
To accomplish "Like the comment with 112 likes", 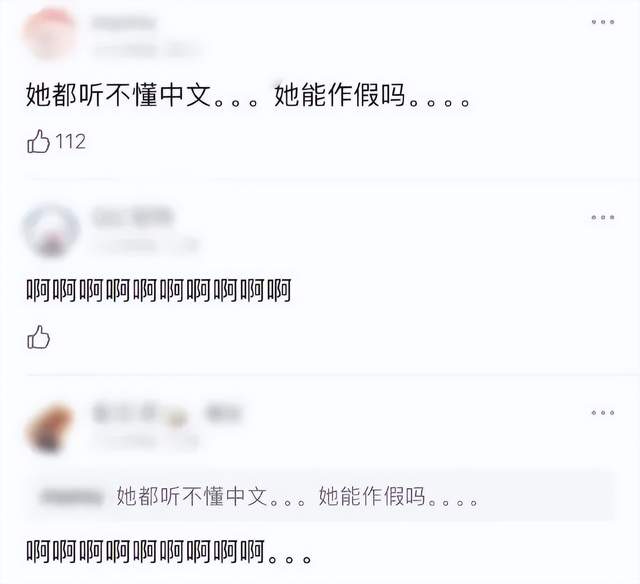I will pyautogui.click(x=38, y=142).
